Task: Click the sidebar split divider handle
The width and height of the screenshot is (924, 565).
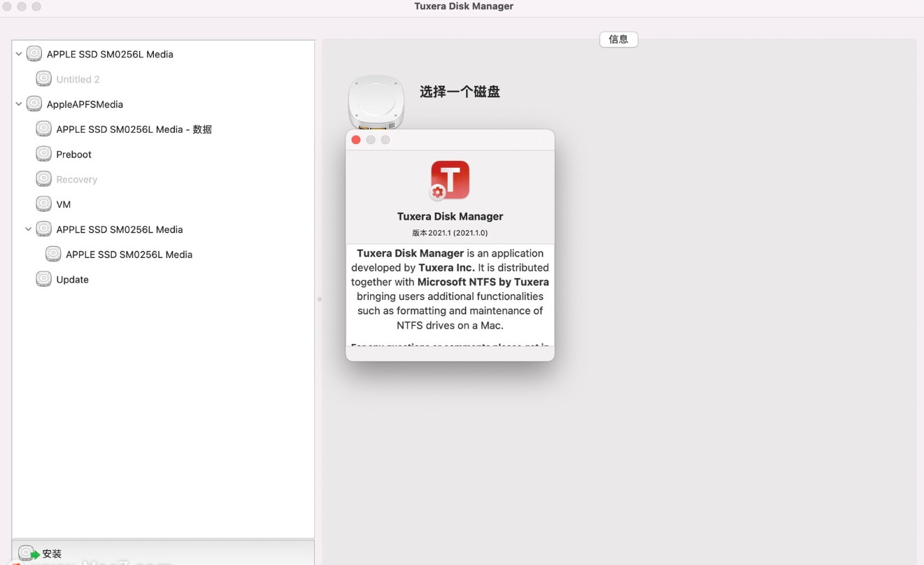Action: coord(319,299)
